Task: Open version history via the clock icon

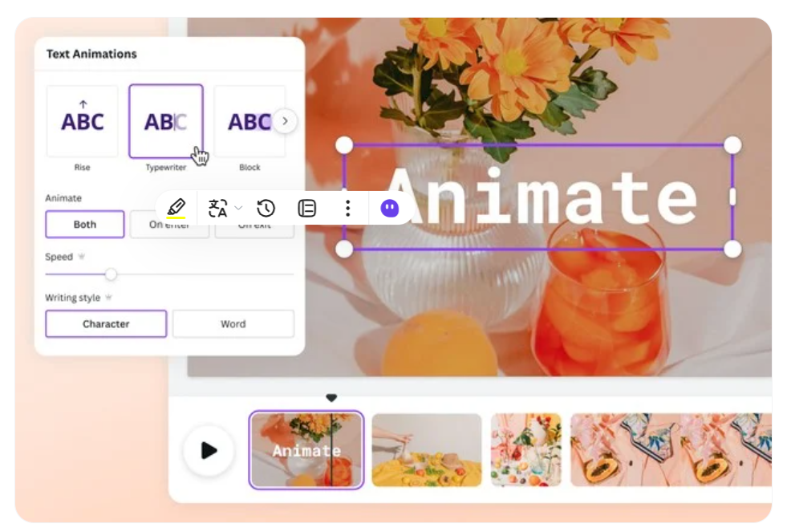Action: point(265,208)
